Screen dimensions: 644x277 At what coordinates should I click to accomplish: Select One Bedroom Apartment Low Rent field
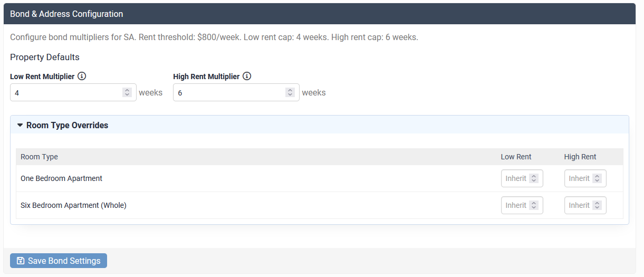pyautogui.click(x=515, y=178)
